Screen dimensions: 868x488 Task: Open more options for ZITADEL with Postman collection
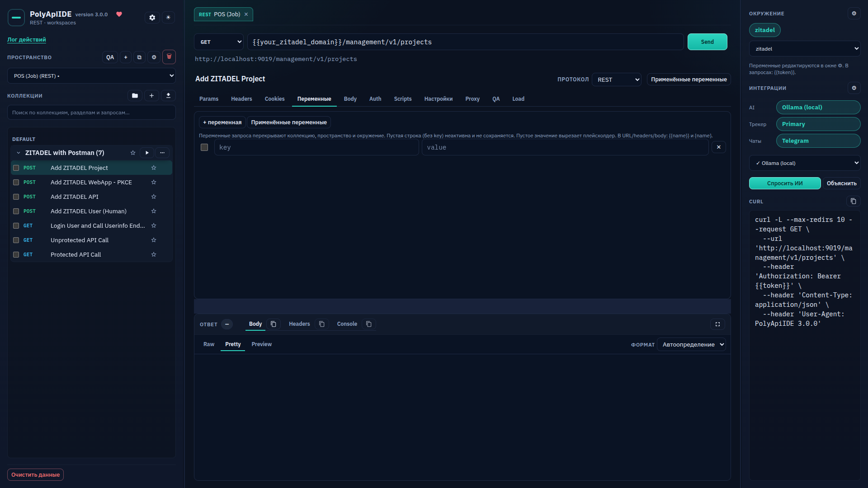[x=162, y=153]
